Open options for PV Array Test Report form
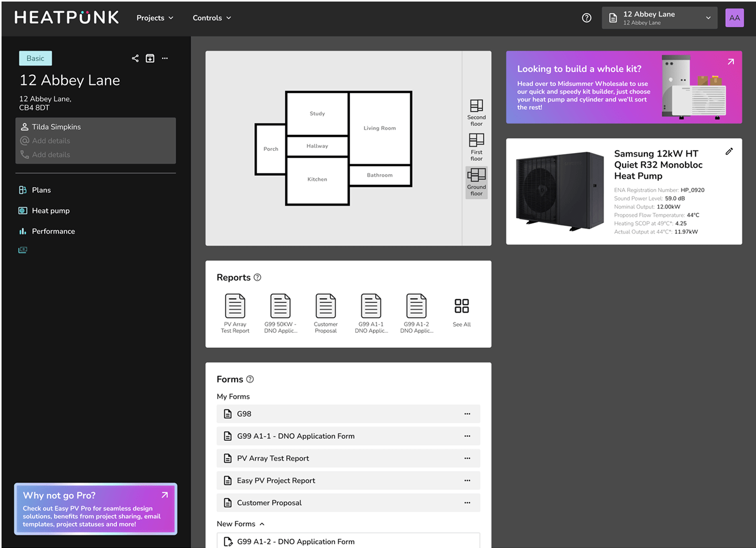The height and width of the screenshot is (548, 756). [467, 458]
